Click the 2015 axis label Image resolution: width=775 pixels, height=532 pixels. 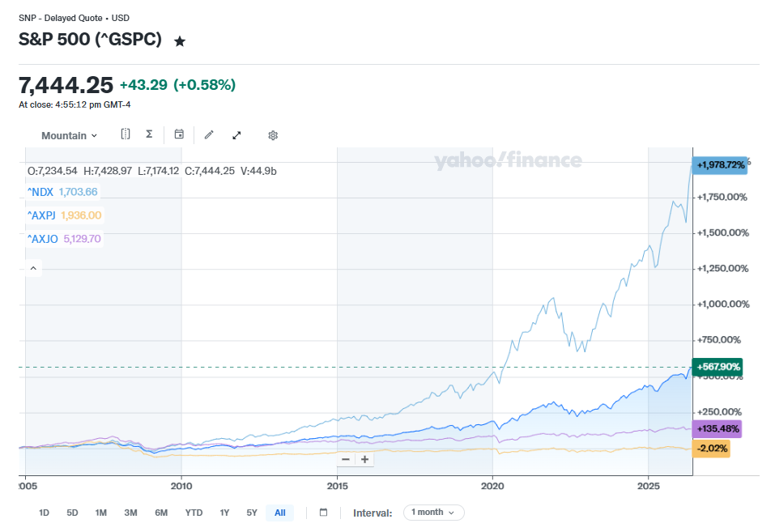click(x=337, y=486)
